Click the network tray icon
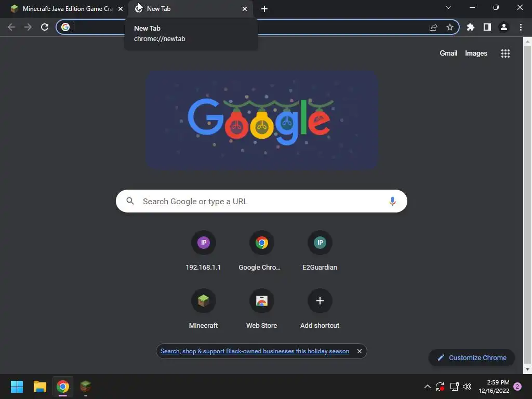Viewport: 532px width, 399px height. click(x=454, y=387)
